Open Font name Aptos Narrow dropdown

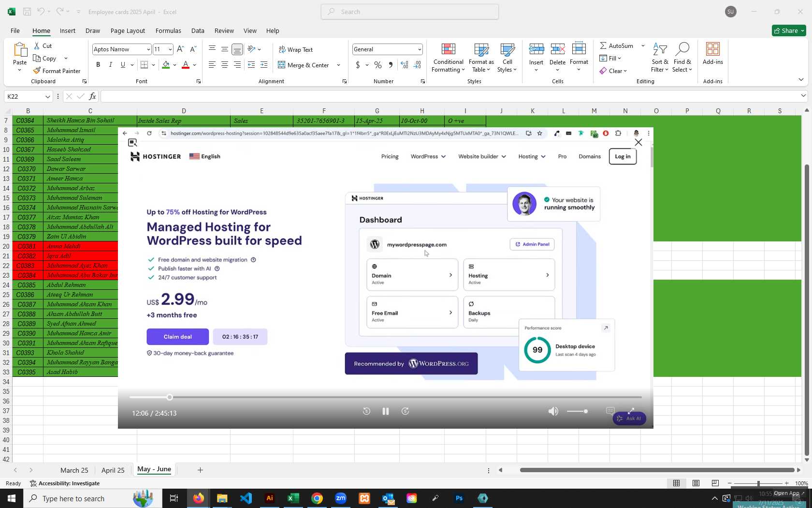(x=148, y=49)
